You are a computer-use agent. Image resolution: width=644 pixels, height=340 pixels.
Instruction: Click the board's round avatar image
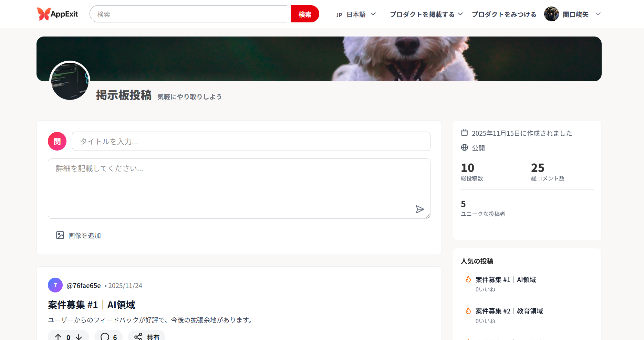(x=70, y=81)
